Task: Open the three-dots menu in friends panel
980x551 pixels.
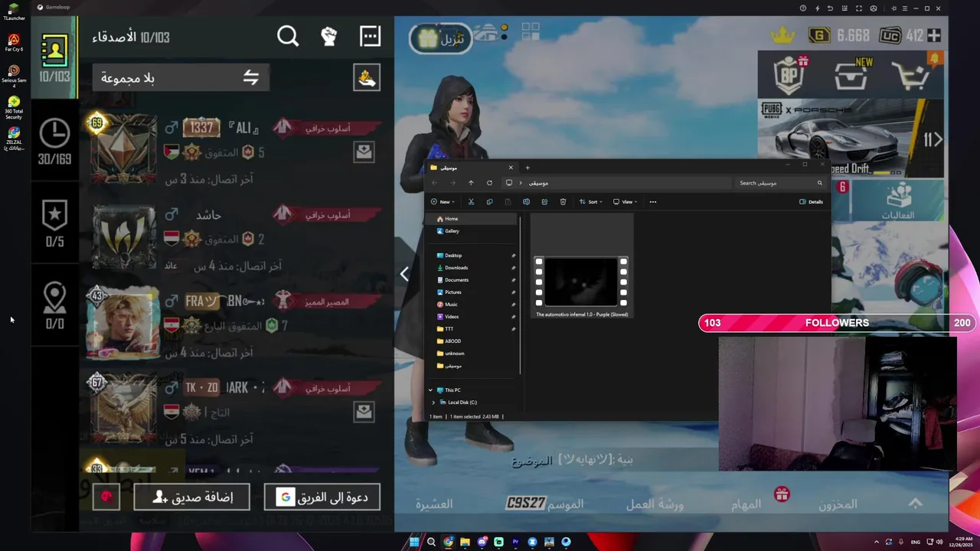Action: (x=370, y=37)
